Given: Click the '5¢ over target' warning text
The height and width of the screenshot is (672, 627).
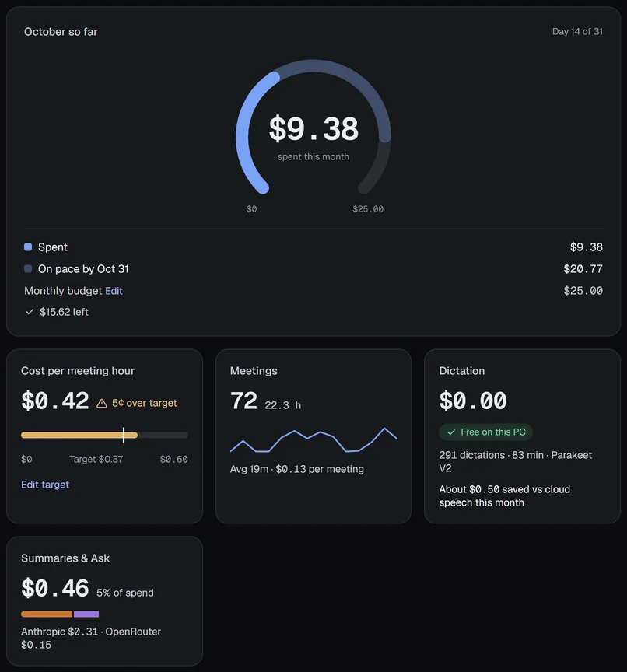Looking at the screenshot, I should pyautogui.click(x=145, y=404).
